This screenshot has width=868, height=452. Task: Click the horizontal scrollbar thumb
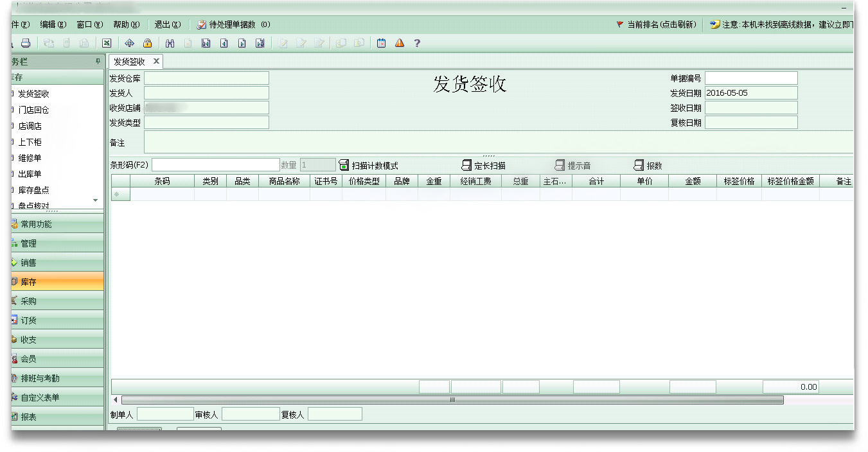[x=452, y=399]
